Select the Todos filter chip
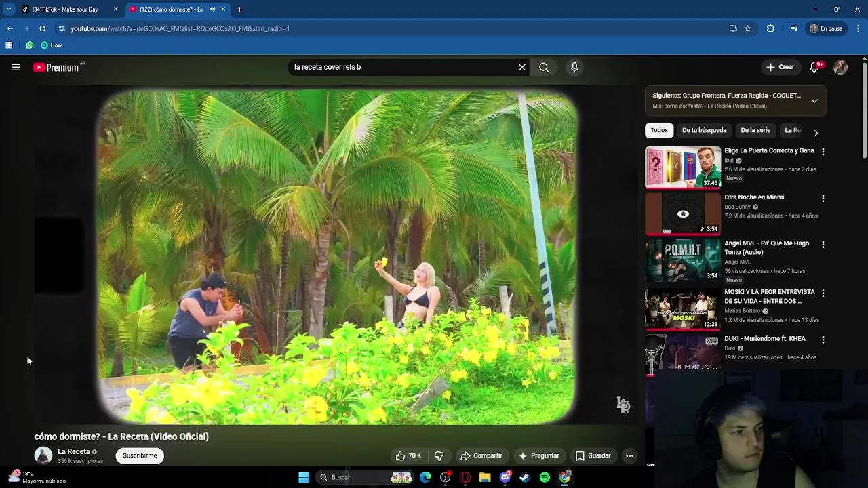This screenshot has height=488, width=868. [x=659, y=130]
